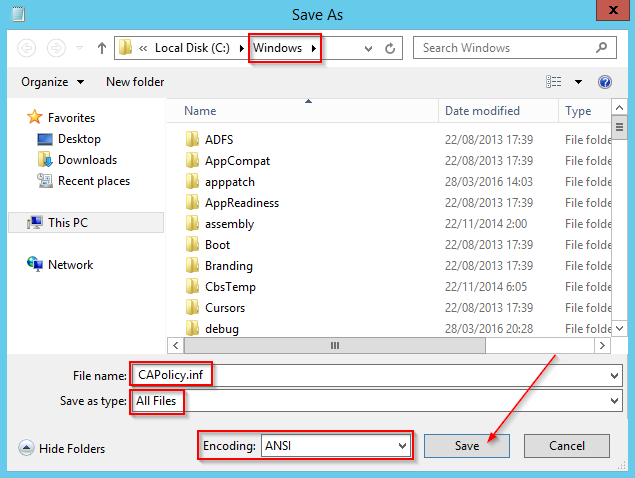
Task: Expand the Encoding ANSI dropdown
Action: [403, 446]
